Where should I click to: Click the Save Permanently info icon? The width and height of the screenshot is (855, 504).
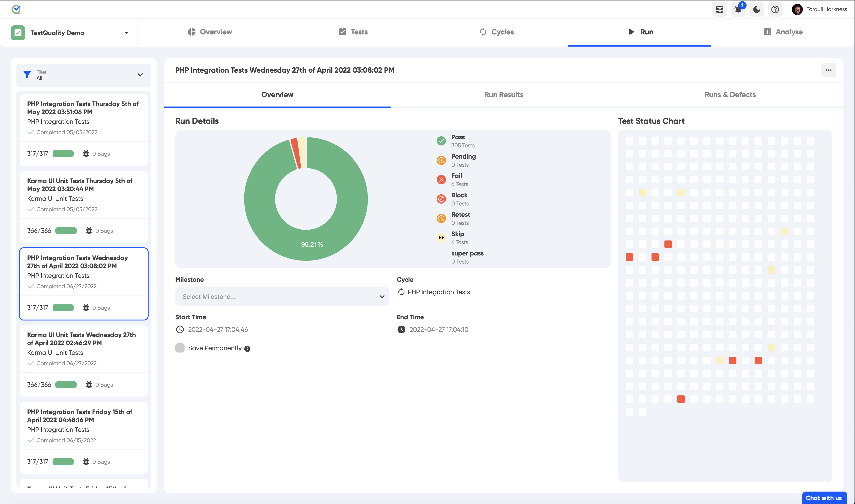(x=247, y=349)
